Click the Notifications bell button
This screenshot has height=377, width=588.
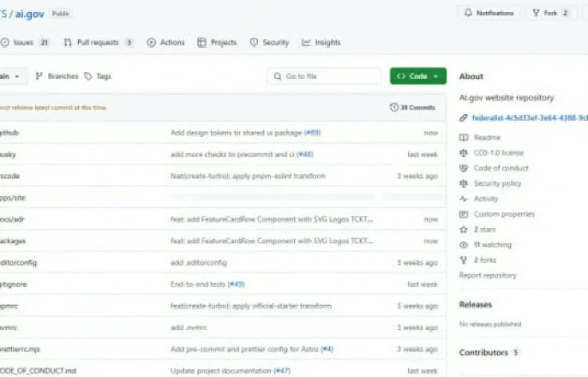pos(489,13)
